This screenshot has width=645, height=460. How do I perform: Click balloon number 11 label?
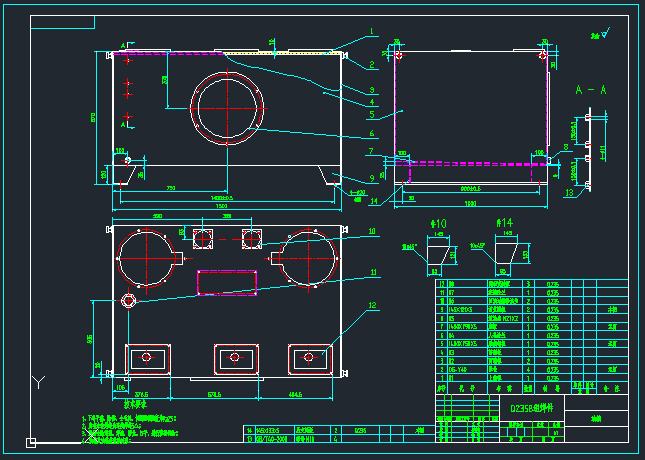374,272
